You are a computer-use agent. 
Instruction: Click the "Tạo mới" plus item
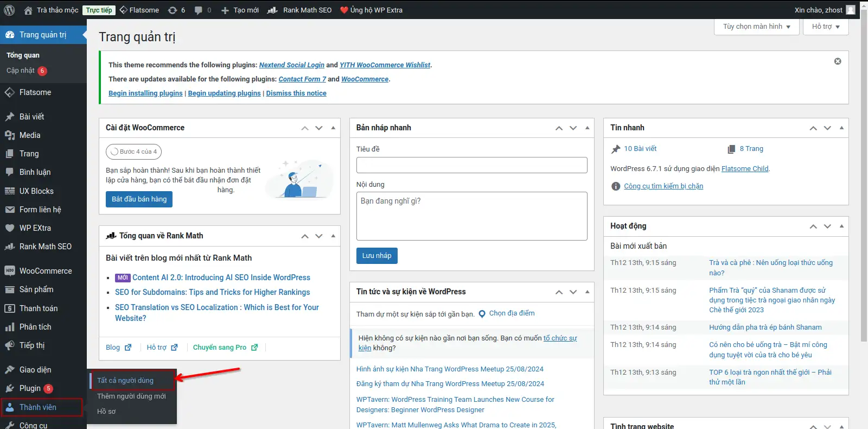[240, 10]
